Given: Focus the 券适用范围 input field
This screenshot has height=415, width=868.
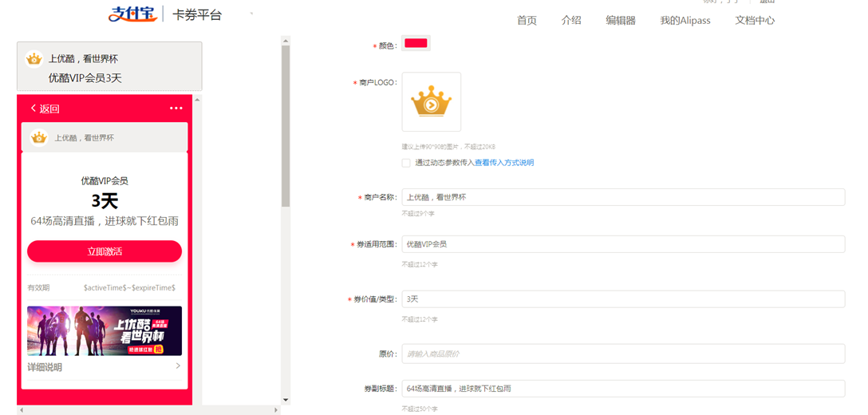Looking at the screenshot, I should 623,244.
